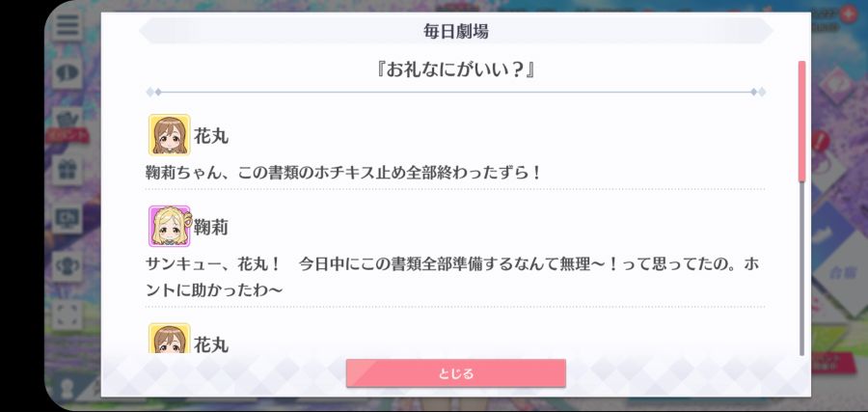The width and height of the screenshot is (868, 412).
Task: Select Hanamaru's stapling dialogue line
Action: pyautogui.click(x=342, y=173)
